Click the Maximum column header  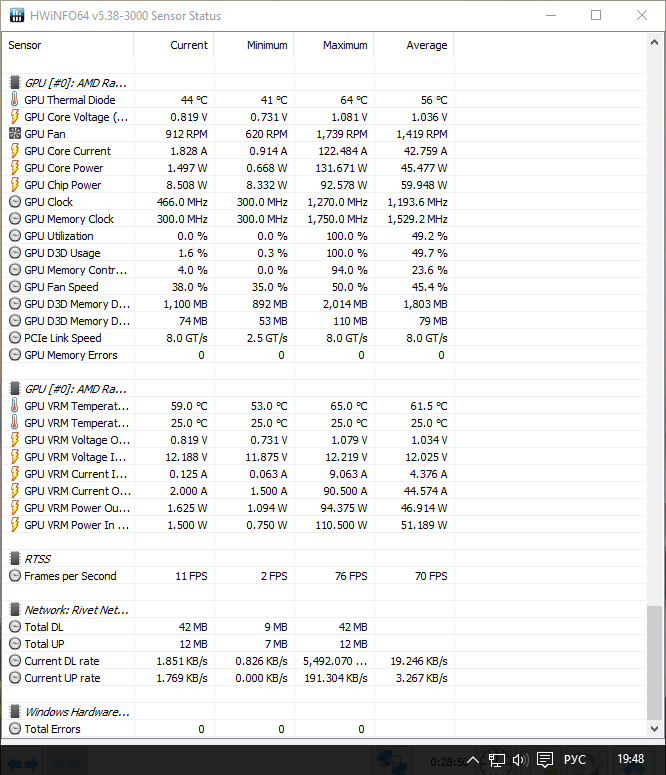(x=334, y=45)
